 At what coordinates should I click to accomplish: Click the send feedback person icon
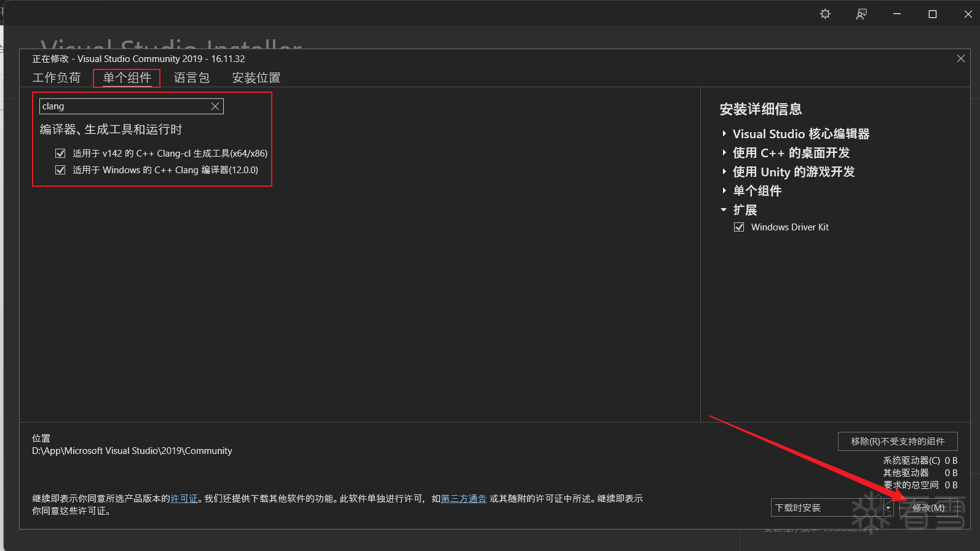pos(861,14)
